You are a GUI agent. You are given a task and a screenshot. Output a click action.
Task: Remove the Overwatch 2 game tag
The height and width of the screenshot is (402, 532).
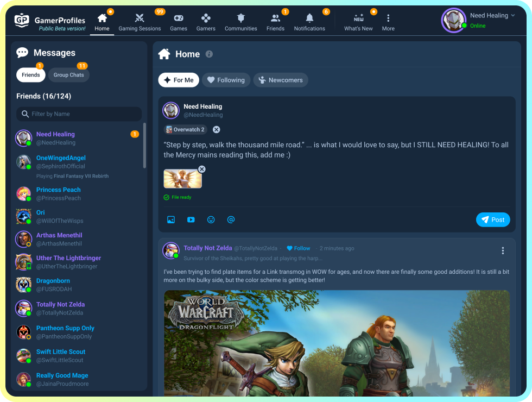[216, 129]
